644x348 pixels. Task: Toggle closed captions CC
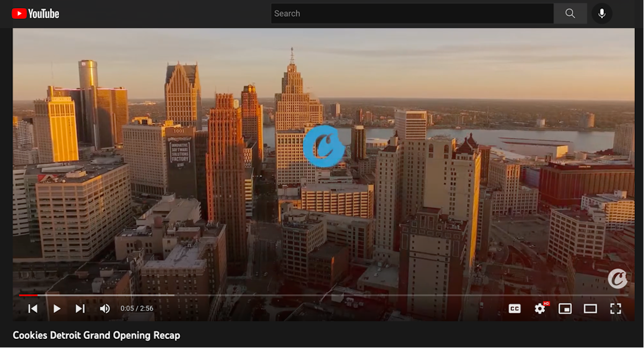click(x=515, y=308)
